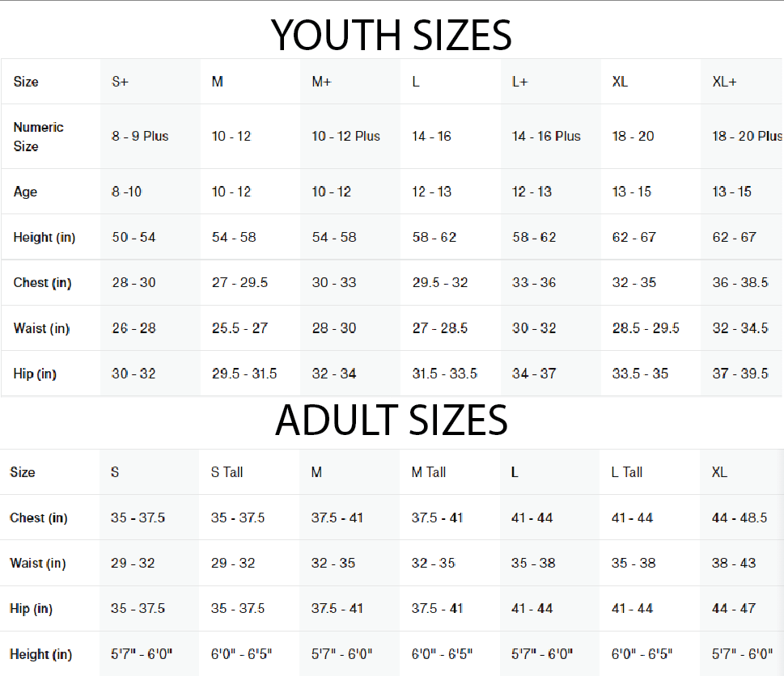
Task: Click the 14 - 16 Plus numeric size cell
Action: pos(546,136)
